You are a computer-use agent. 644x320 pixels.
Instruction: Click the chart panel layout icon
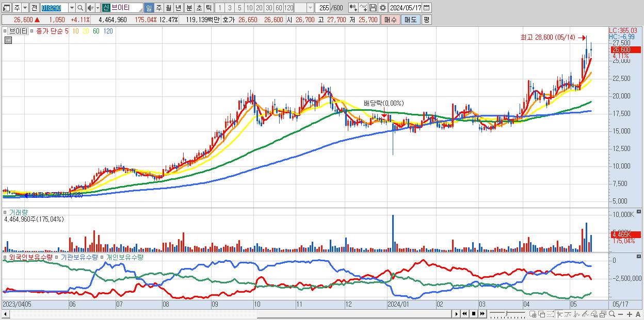pyautogui.click(x=6, y=8)
